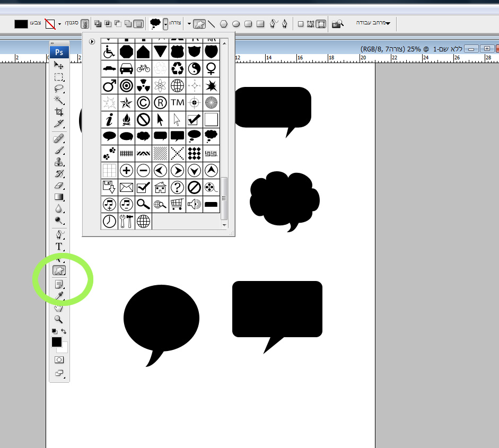The image size is (499, 448).
Task: Choose Ellipse tool in options bar
Action: (236, 24)
